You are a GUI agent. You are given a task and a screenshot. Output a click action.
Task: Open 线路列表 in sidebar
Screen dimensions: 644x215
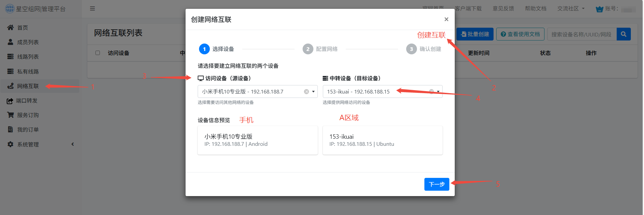point(40,57)
